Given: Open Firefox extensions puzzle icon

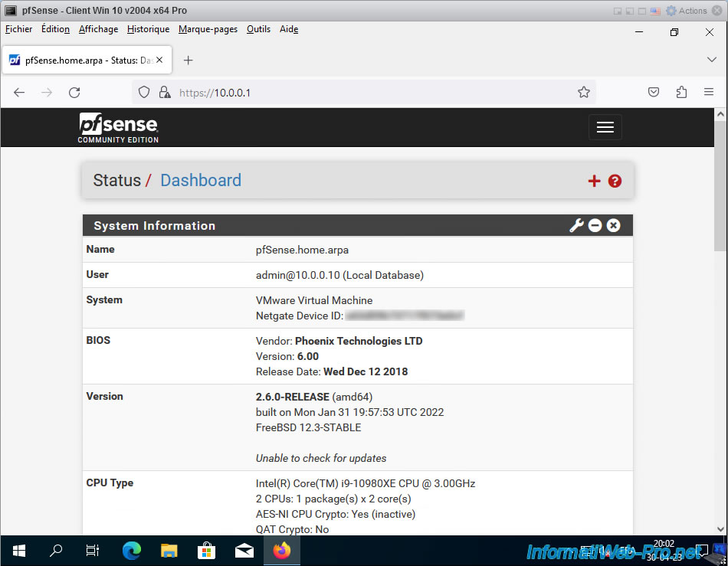Looking at the screenshot, I should (x=681, y=92).
